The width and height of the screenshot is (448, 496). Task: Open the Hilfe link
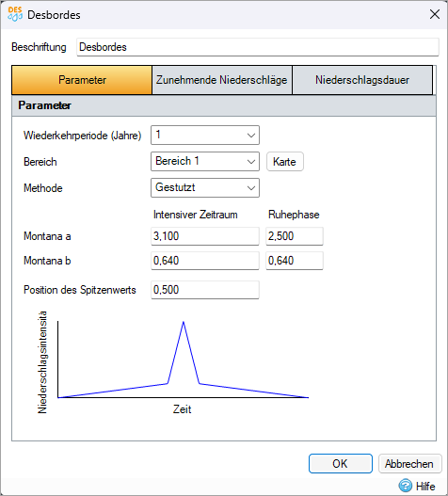[x=425, y=486]
